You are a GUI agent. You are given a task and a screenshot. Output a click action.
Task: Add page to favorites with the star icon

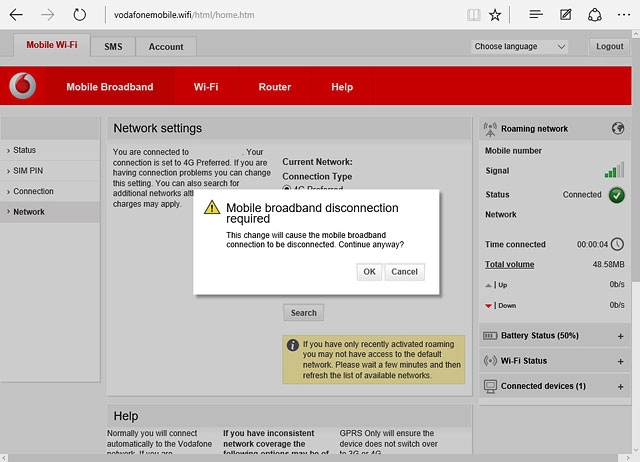point(495,15)
